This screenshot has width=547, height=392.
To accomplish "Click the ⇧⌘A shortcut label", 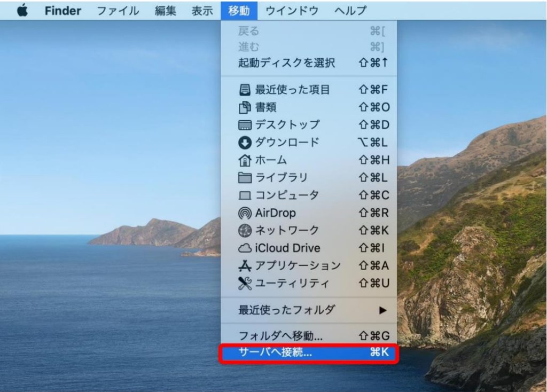I will tap(374, 266).
